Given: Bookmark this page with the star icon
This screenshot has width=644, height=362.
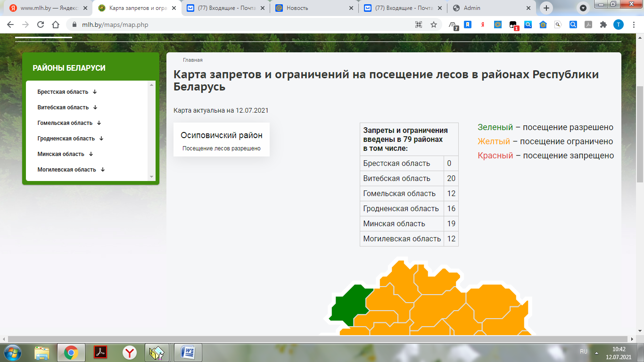Looking at the screenshot, I should (433, 25).
